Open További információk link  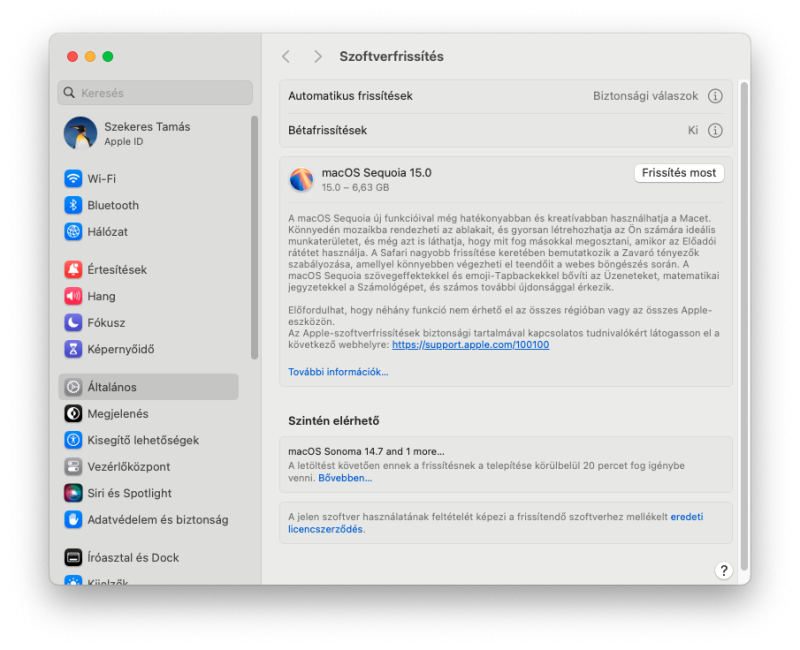[x=338, y=372]
